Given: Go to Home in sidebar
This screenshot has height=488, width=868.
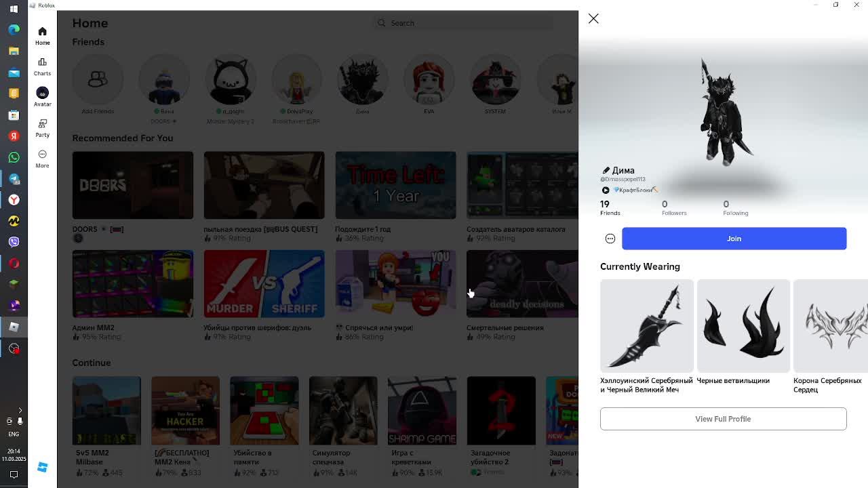Looking at the screenshot, I should 42,35.
